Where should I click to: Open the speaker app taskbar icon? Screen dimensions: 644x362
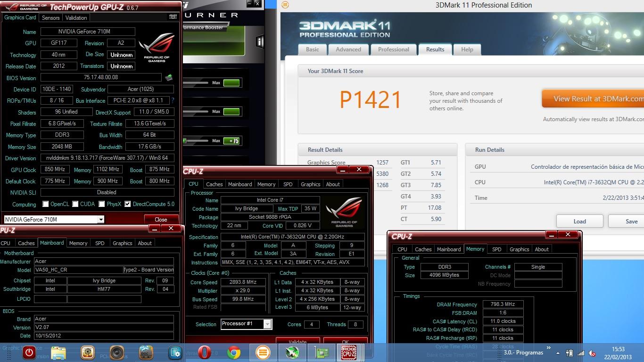pyautogui.click(x=117, y=352)
